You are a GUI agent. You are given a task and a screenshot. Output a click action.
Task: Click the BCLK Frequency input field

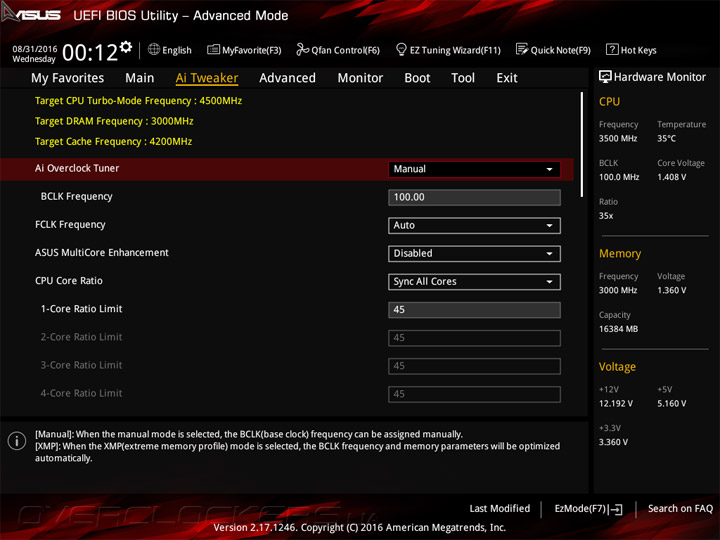tap(474, 197)
